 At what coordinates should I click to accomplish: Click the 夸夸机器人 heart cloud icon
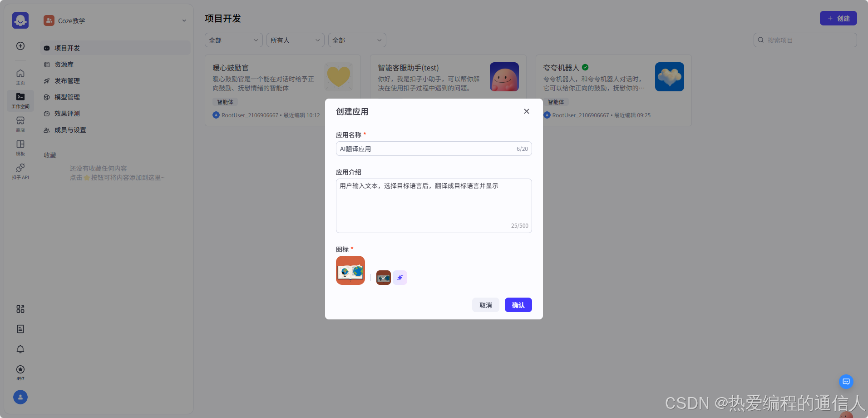[670, 77]
